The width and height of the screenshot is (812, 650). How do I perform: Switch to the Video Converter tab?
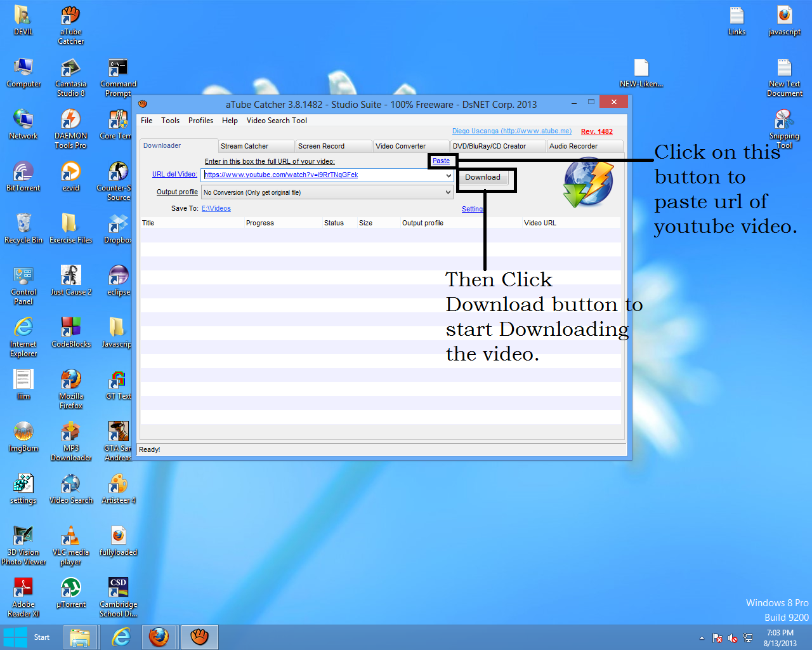(411, 146)
